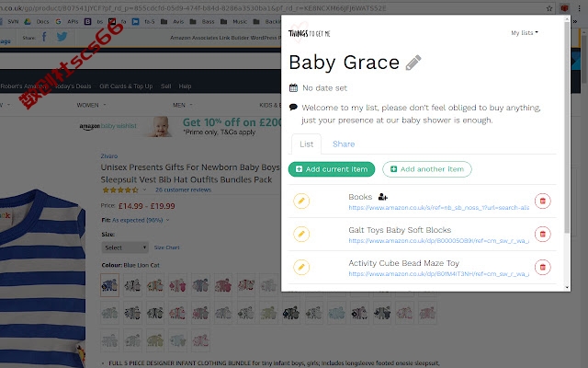Image resolution: width=588 pixels, height=368 pixels.
Task: Click the Books item title
Action: pos(360,197)
